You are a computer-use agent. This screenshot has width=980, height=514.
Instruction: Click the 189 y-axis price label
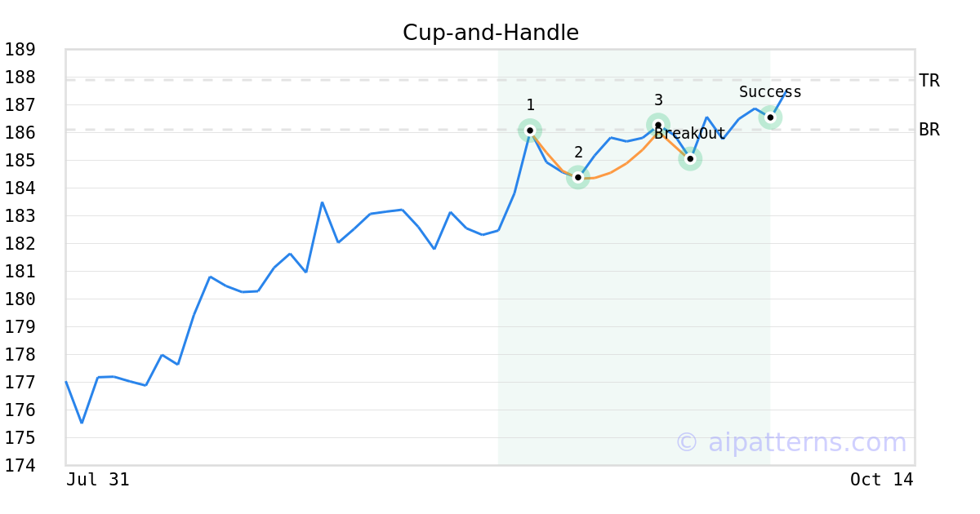[x=20, y=50]
